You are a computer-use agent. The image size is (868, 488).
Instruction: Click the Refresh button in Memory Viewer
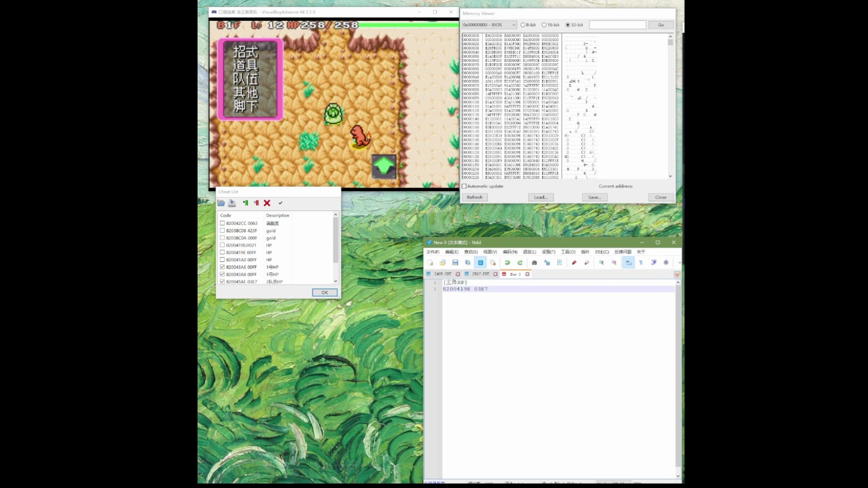click(x=474, y=197)
